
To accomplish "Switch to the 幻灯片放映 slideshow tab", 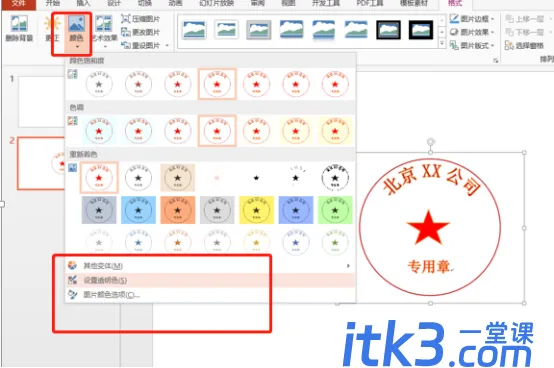I will click(x=217, y=4).
